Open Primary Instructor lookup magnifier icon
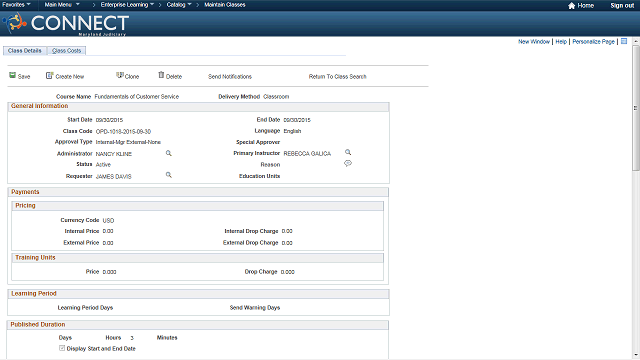This screenshot has width=640, height=360. tap(348, 152)
